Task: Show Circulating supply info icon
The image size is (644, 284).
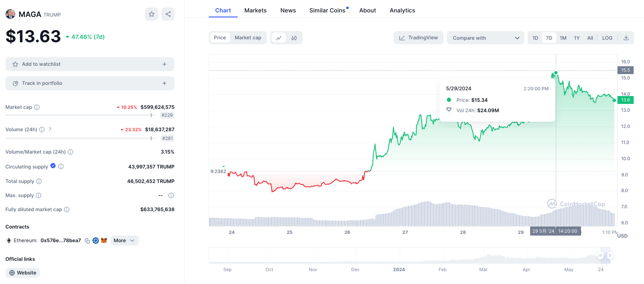Action: [x=61, y=166]
